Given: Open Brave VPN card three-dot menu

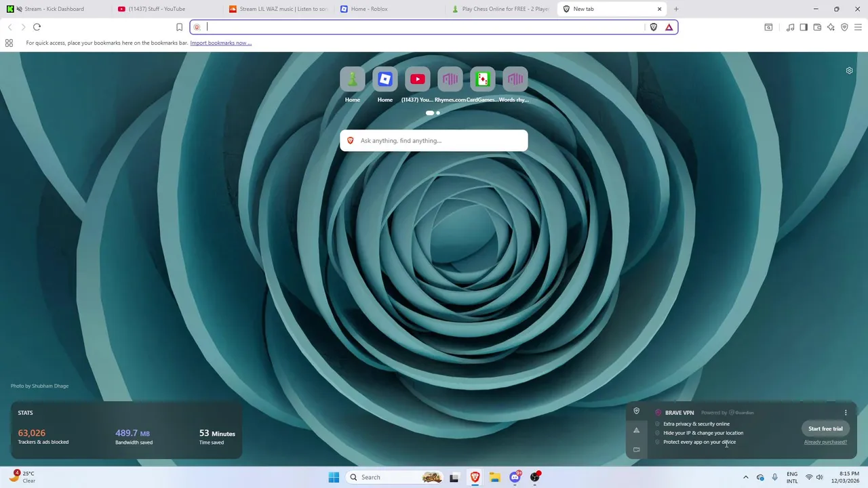Looking at the screenshot, I should pos(846,412).
